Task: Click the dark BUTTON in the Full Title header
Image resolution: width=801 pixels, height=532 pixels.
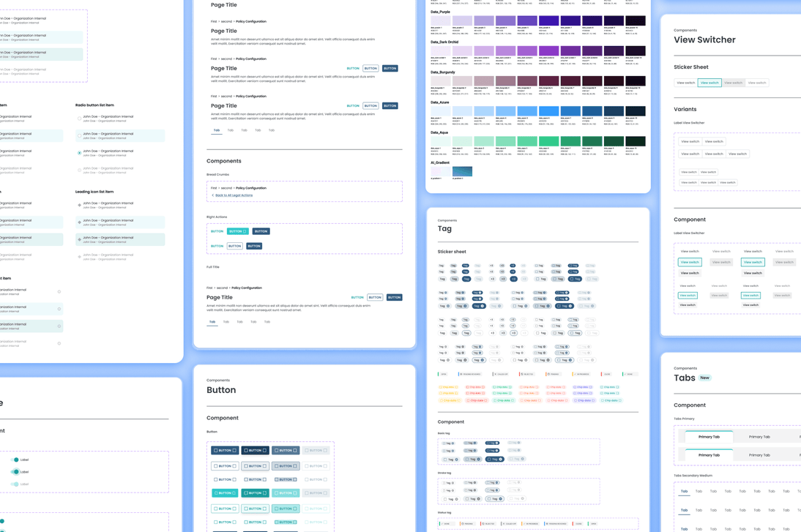Action: pos(395,297)
